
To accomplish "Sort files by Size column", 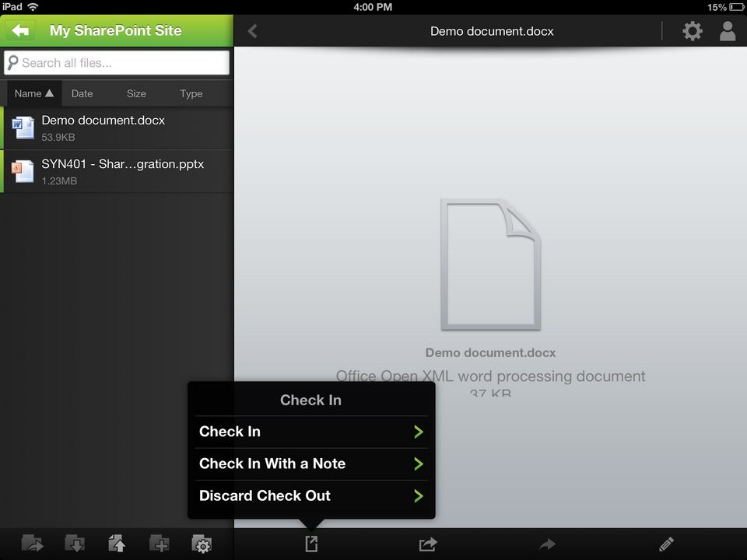I will pyautogui.click(x=136, y=93).
